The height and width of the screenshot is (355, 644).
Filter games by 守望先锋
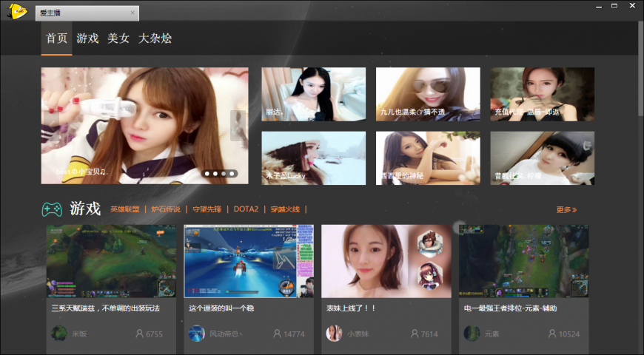click(207, 209)
